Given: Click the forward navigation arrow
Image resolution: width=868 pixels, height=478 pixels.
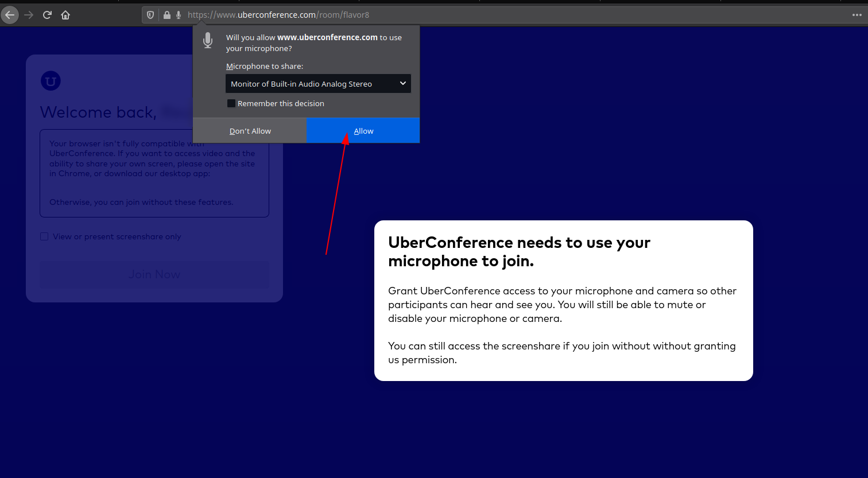Looking at the screenshot, I should click(x=29, y=15).
